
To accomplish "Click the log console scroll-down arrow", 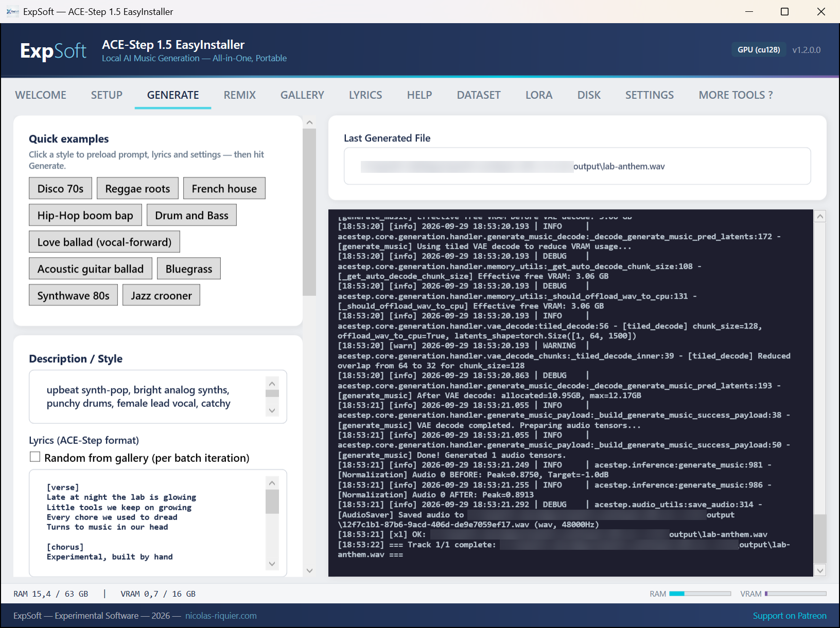I will (820, 570).
